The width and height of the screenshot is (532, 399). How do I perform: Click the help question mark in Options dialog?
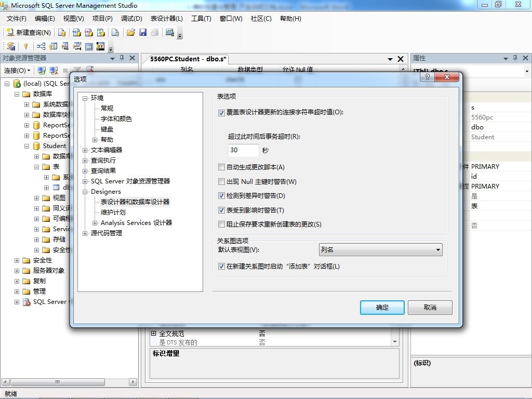pyautogui.click(x=428, y=77)
